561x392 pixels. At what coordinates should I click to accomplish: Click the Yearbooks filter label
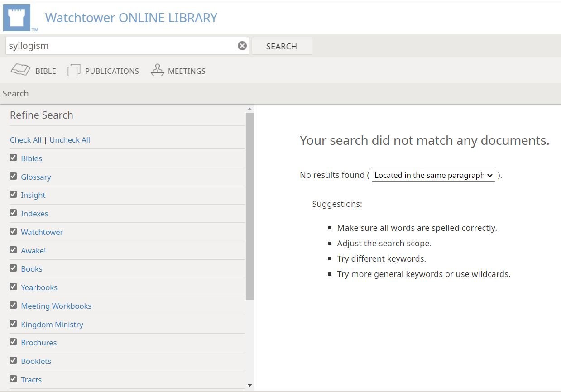tap(39, 287)
